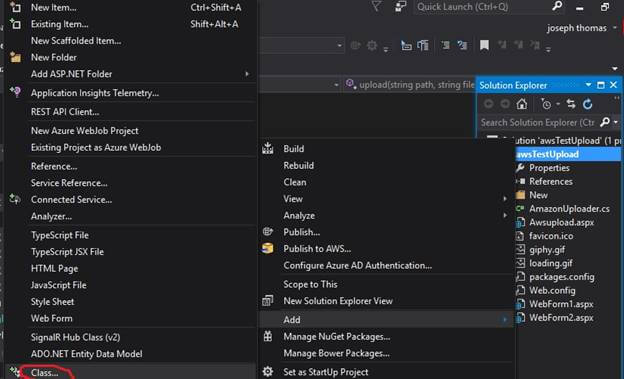Click the Refresh icon in Solution Explorer
Viewport: 624px width, 379px height.
tap(588, 104)
